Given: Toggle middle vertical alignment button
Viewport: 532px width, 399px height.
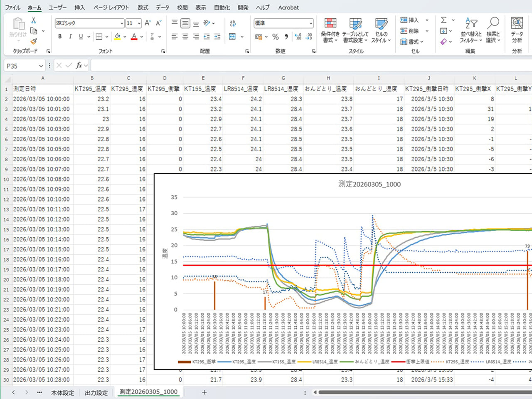Looking at the screenshot, I should point(185,23).
